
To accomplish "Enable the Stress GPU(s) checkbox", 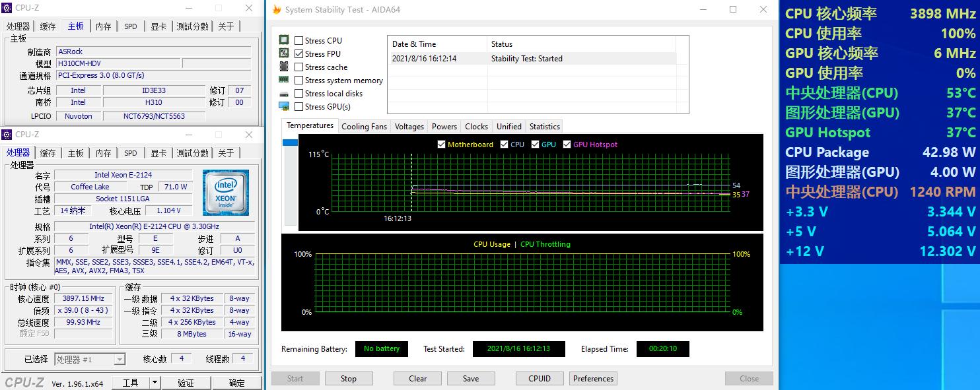I will (x=299, y=107).
